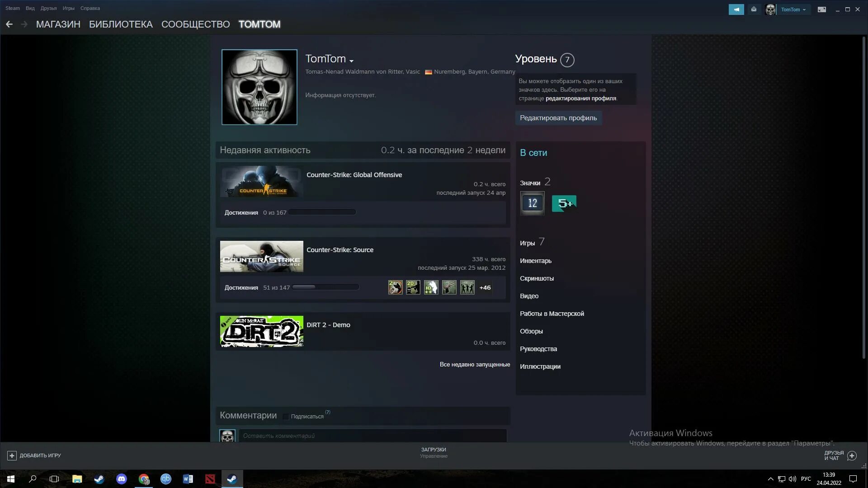Screen dimensions: 868x488
Task: Open the Игры 7 games list
Action: tap(532, 243)
